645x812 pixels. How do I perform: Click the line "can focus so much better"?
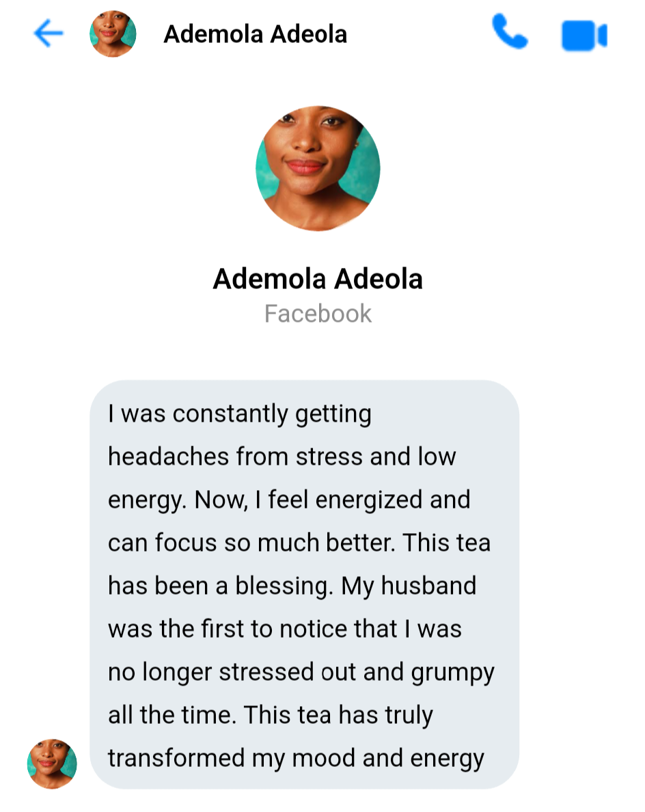251,543
